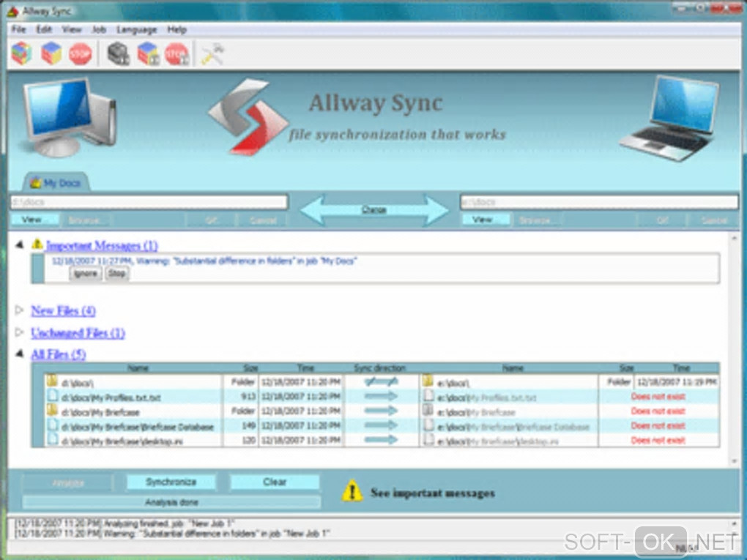This screenshot has height=560, width=747.
Task: Open the Edit menu
Action: click(x=44, y=29)
